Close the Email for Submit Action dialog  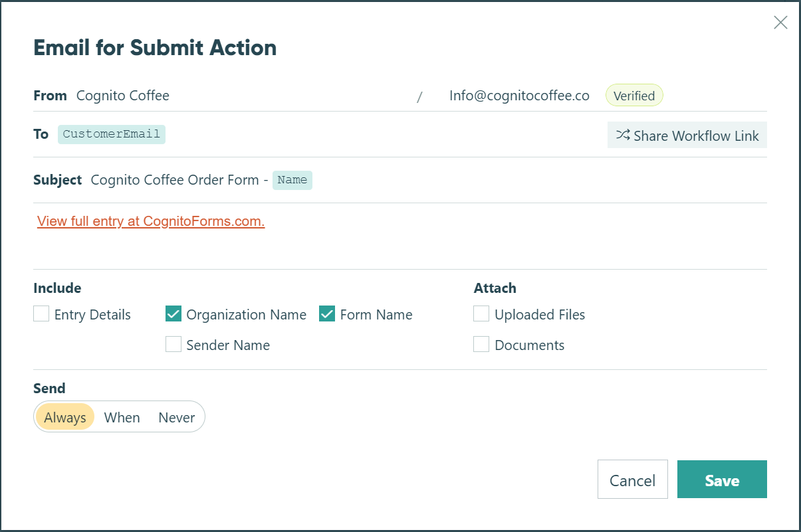(780, 23)
